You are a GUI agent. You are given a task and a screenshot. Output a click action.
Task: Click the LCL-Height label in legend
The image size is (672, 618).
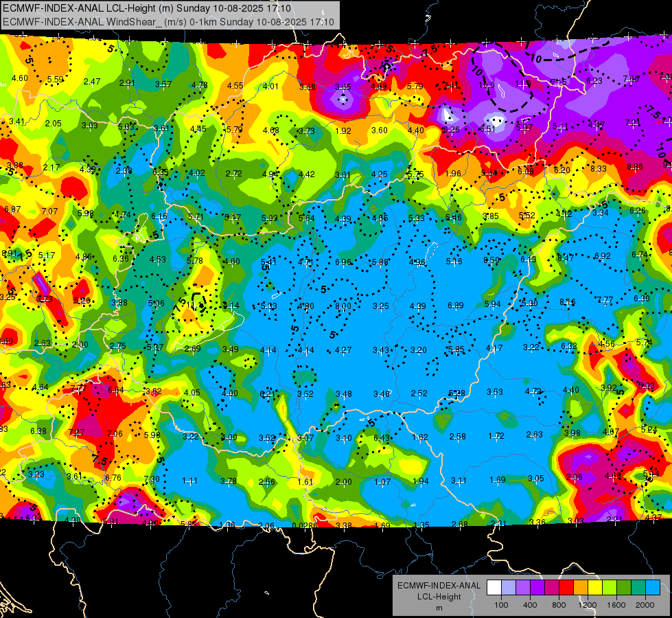[x=439, y=597]
